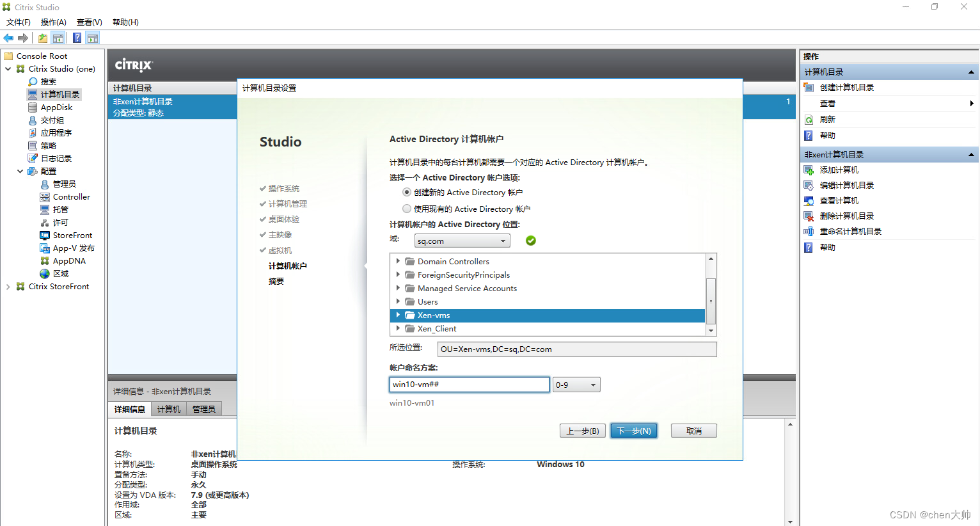
Task: Select the 管理员 icon under 配置
Action: pyautogui.click(x=45, y=184)
